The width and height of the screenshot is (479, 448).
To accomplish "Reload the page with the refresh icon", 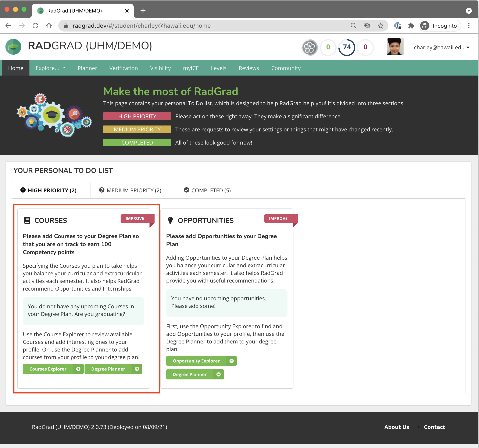I will [x=35, y=26].
